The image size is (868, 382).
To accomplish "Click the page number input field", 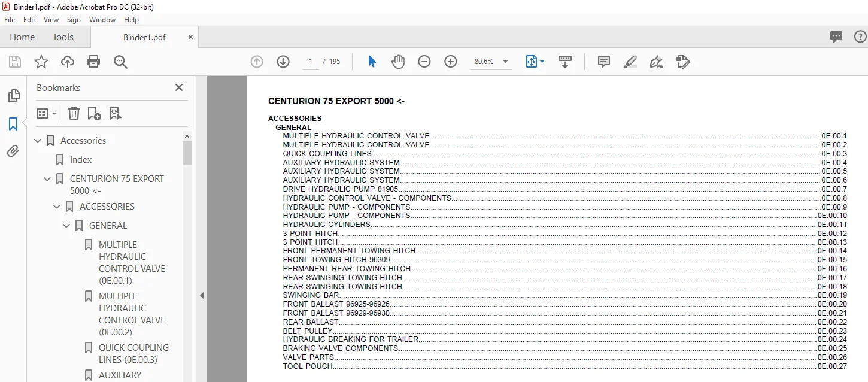I will [311, 62].
